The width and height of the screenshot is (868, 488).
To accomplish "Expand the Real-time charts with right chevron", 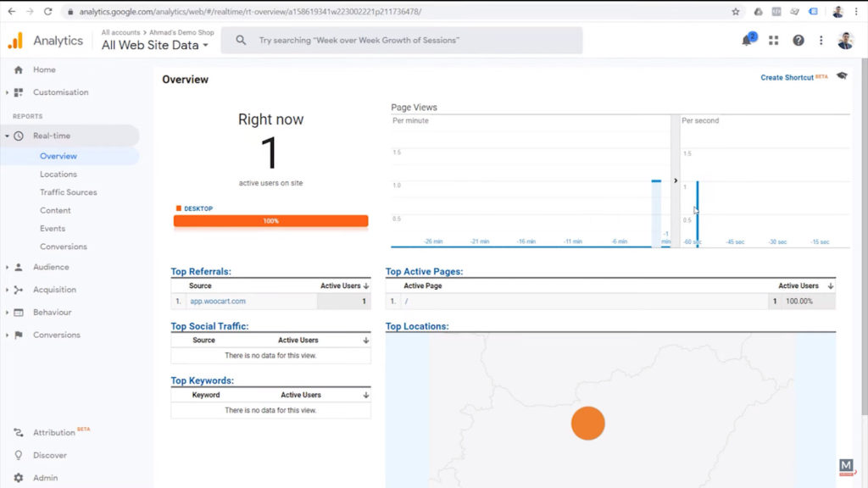I will (x=676, y=180).
